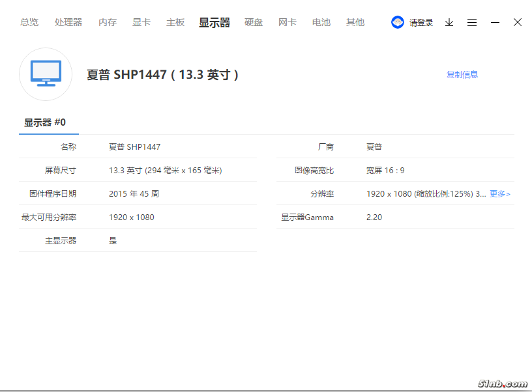
Task: Minimize the window
Action: point(495,22)
